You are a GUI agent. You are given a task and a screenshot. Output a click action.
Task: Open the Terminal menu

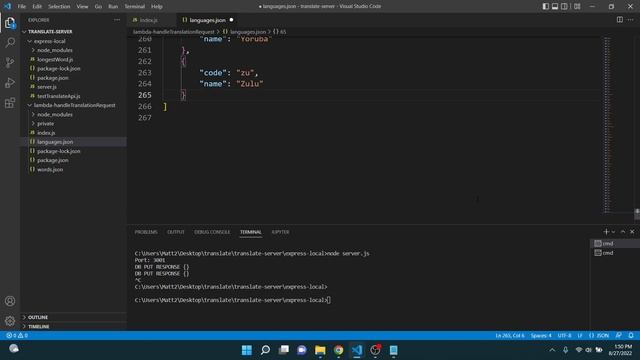(x=135, y=7)
